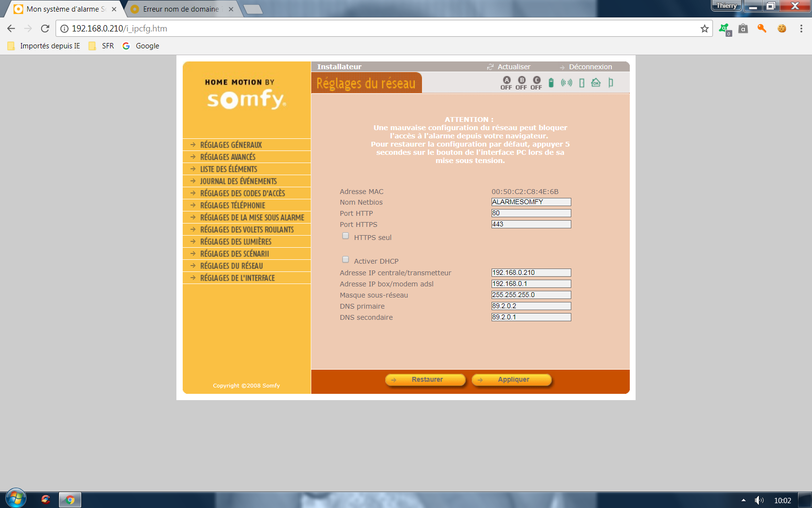Click the Avast shopping bag extension
812x508 pixels.
tap(743, 29)
